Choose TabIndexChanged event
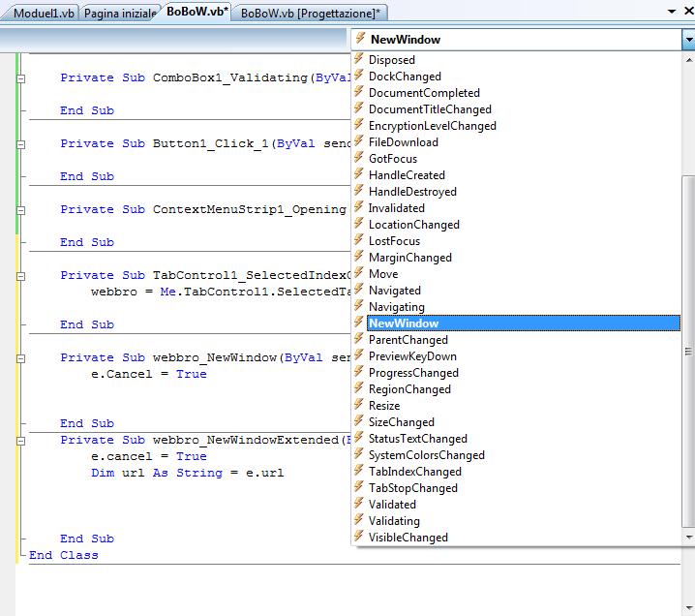695x616 pixels. 415,472
